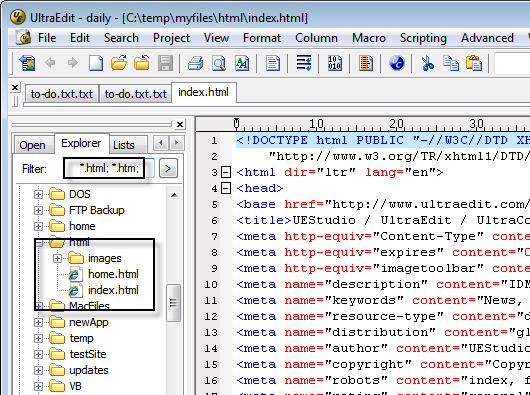Screen dimensions: 530x395
Task: Open the Edit menu
Action: click(x=80, y=38)
